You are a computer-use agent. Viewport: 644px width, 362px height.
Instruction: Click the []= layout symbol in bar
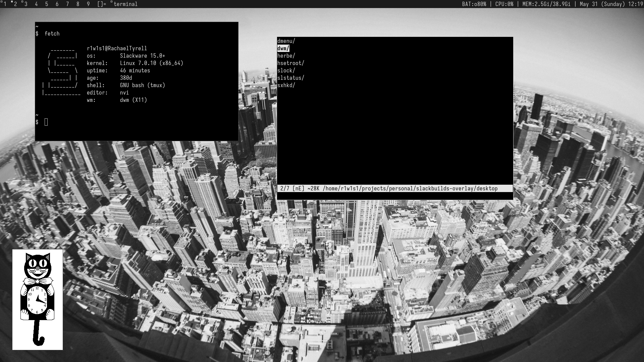click(101, 4)
